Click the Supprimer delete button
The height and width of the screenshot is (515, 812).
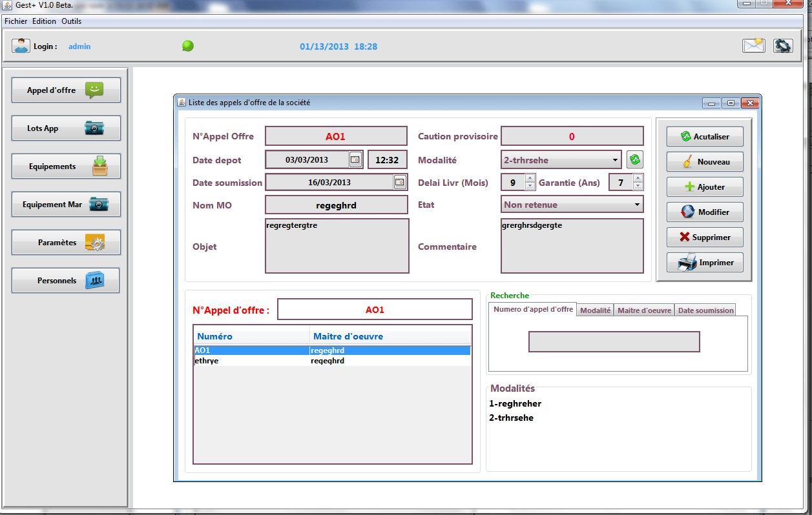(x=705, y=237)
